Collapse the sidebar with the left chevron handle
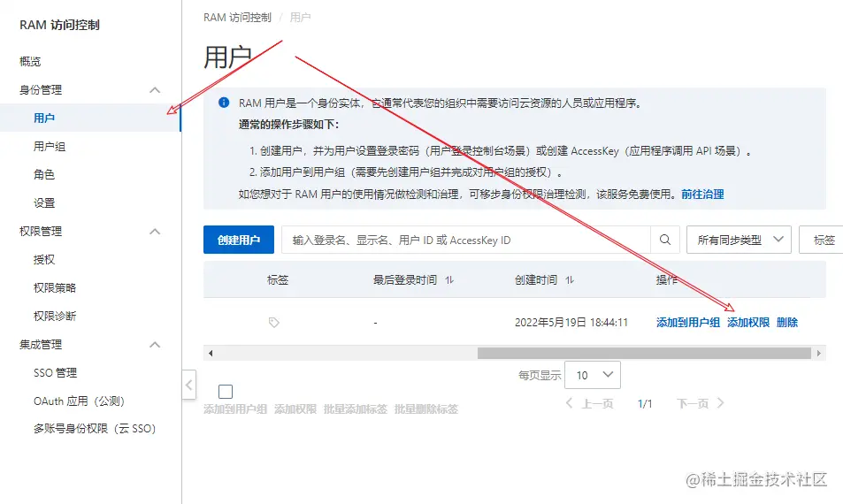The width and height of the screenshot is (843, 504). tap(188, 385)
